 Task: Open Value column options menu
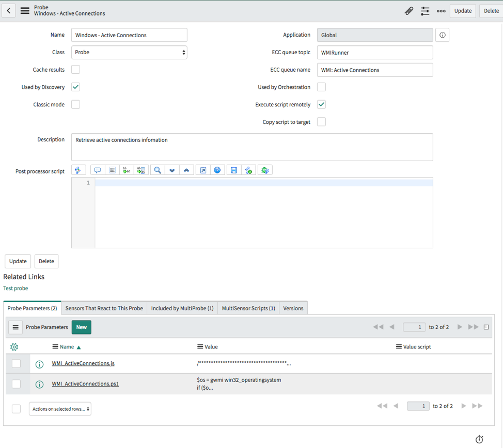[x=200, y=347]
